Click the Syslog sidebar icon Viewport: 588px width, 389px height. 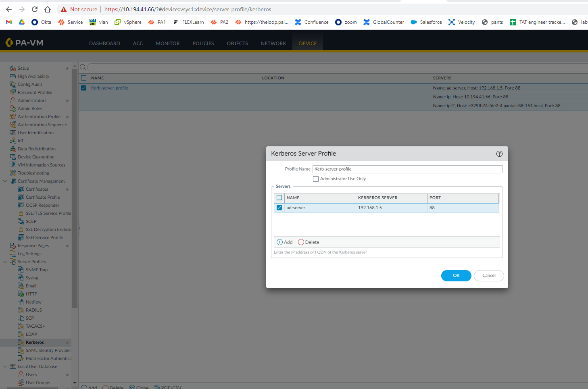(x=21, y=278)
